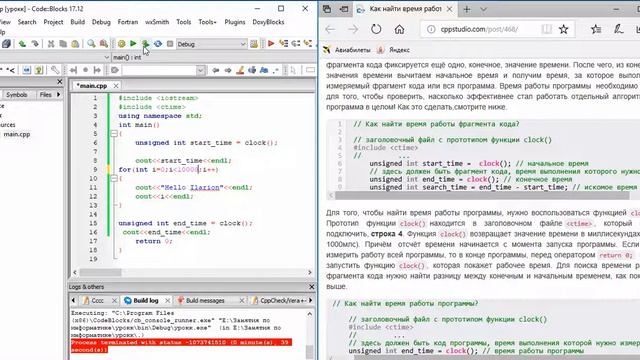Viewport: 640px width, 360px height.
Task: Jump back with the left arrow icon
Action: coord(216,70)
